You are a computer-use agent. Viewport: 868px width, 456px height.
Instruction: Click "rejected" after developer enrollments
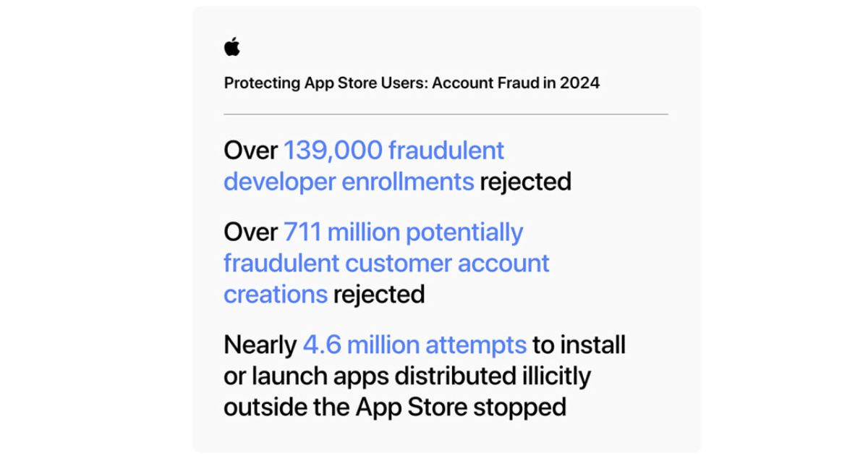click(525, 181)
